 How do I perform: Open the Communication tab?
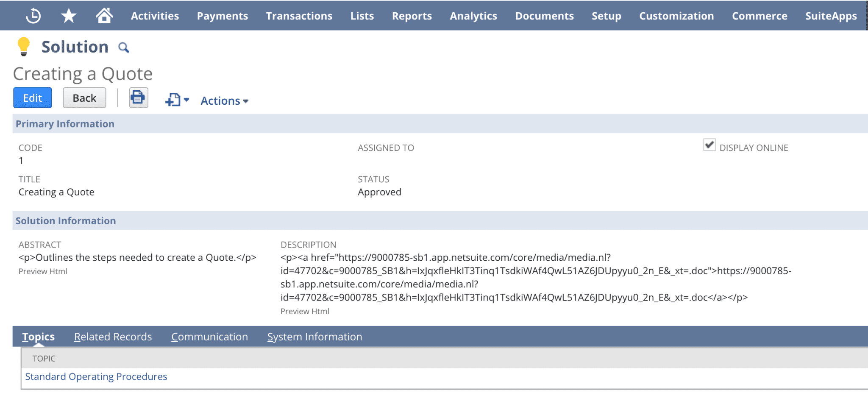tap(209, 337)
